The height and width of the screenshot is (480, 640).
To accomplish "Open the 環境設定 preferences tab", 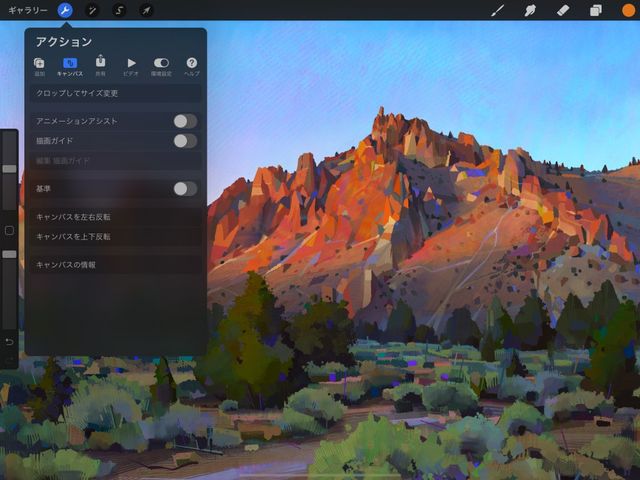I will pyautogui.click(x=161, y=67).
